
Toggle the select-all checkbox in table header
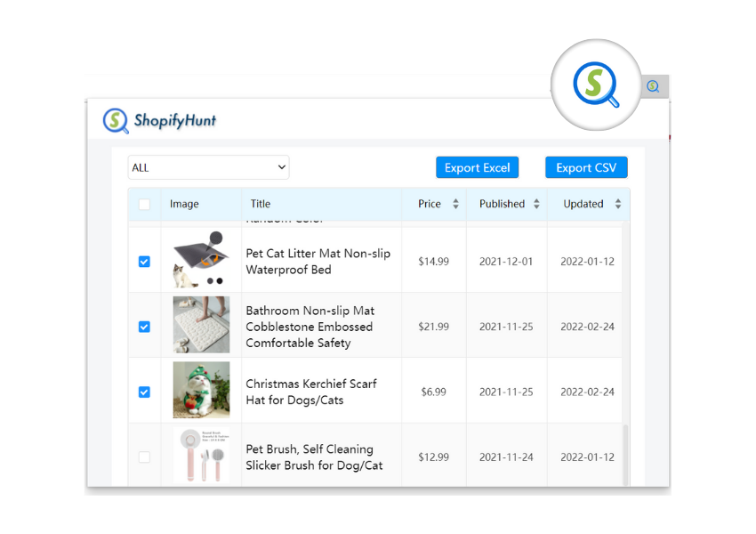[x=144, y=204]
